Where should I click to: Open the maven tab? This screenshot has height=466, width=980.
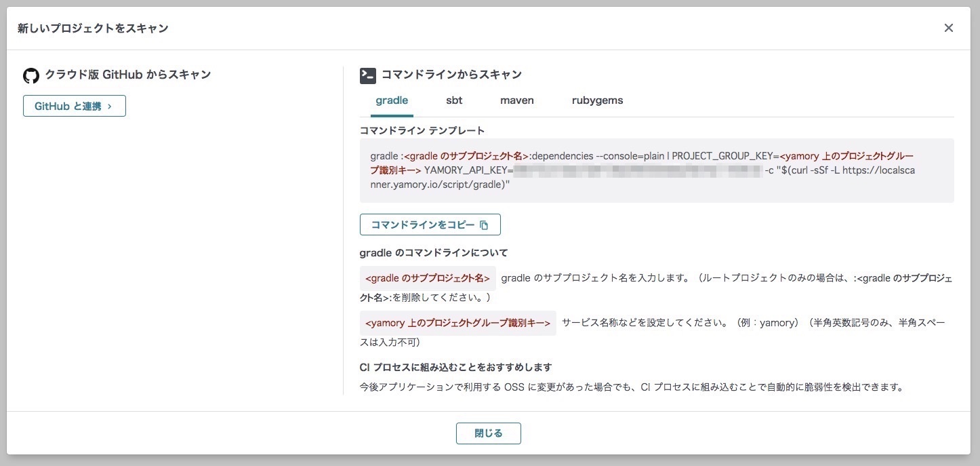coord(516,100)
